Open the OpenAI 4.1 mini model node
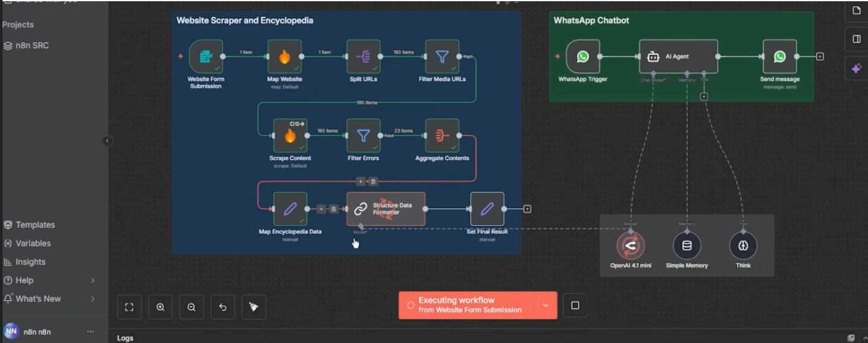The height and width of the screenshot is (343, 868). 631,246
